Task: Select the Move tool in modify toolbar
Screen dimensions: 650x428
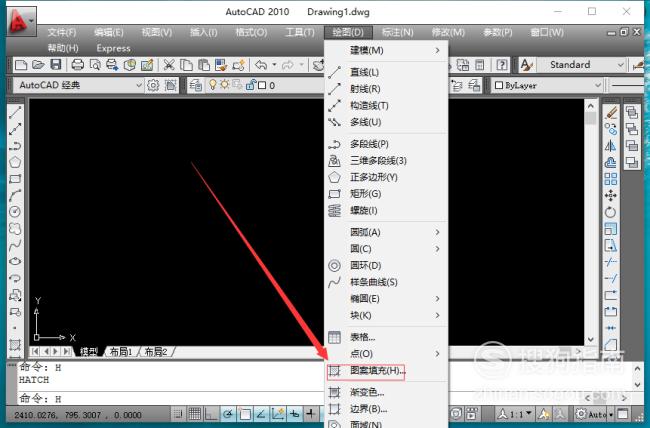Action: coord(611,195)
